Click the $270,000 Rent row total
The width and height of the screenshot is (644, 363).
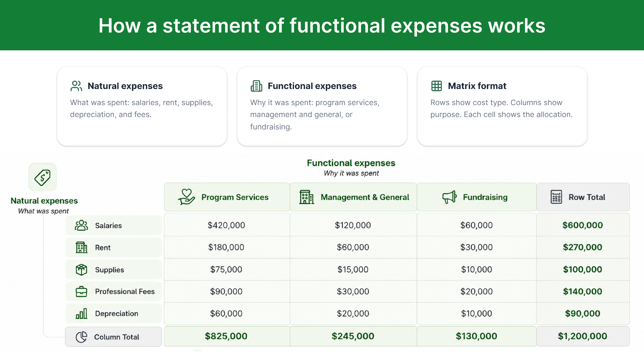(583, 247)
